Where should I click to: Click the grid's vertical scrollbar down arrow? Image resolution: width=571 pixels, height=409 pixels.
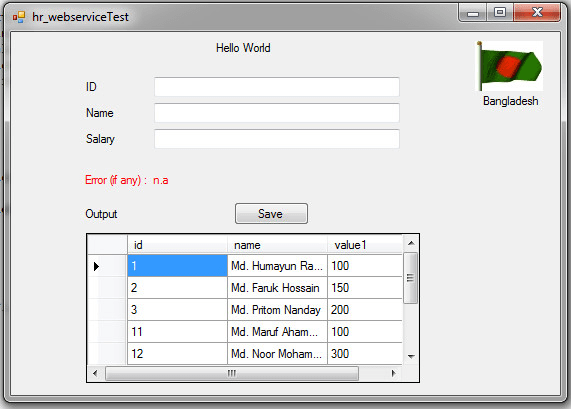pyautogui.click(x=411, y=356)
